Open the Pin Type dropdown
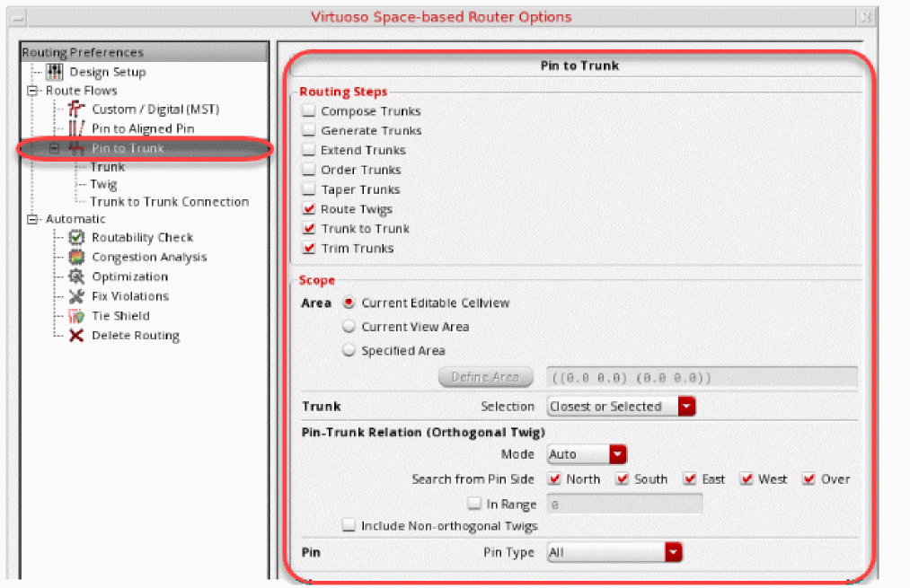The width and height of the screenshot is (910, 588). coord(614,552)
